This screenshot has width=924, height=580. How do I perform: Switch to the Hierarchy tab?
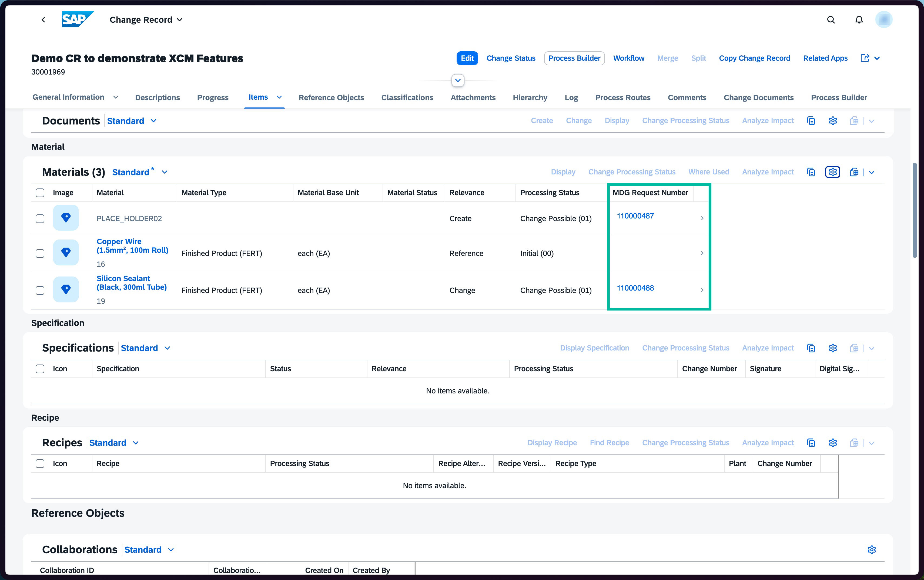(530, 97)
